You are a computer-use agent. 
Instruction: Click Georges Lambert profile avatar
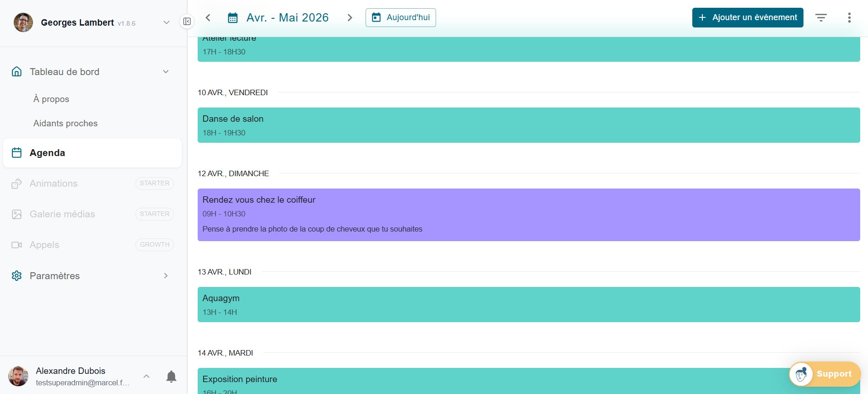tap(23, 22)
